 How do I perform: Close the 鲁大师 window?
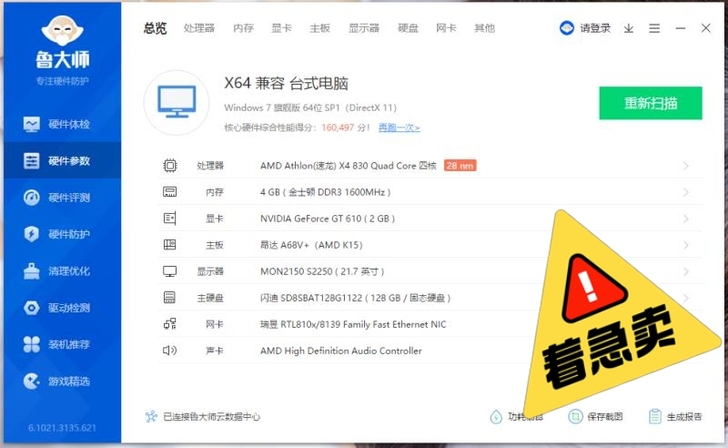(706, 28)
